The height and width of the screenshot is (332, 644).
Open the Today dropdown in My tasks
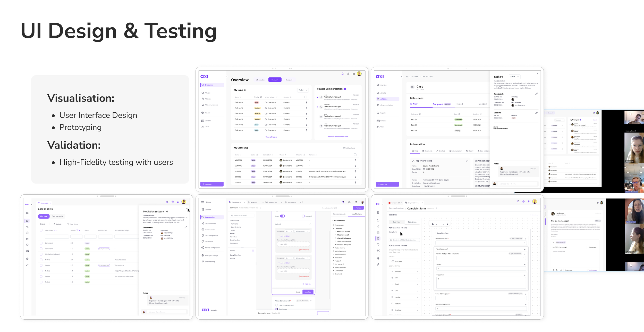coord(303,90)
